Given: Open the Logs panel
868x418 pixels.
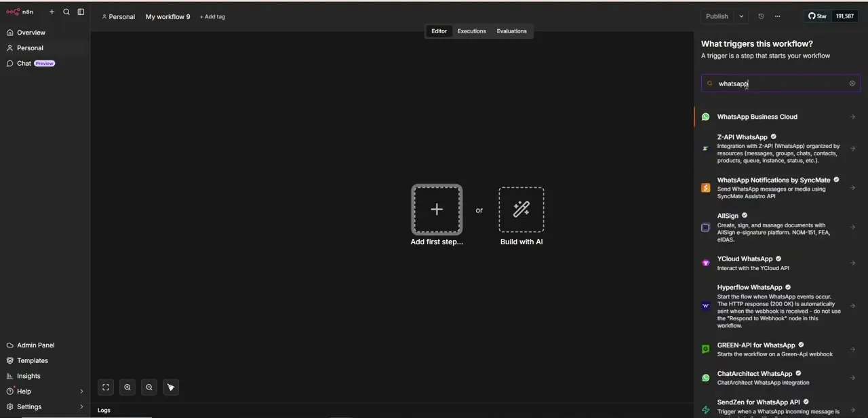Looking at the screenshot, I should click(104, 410).
